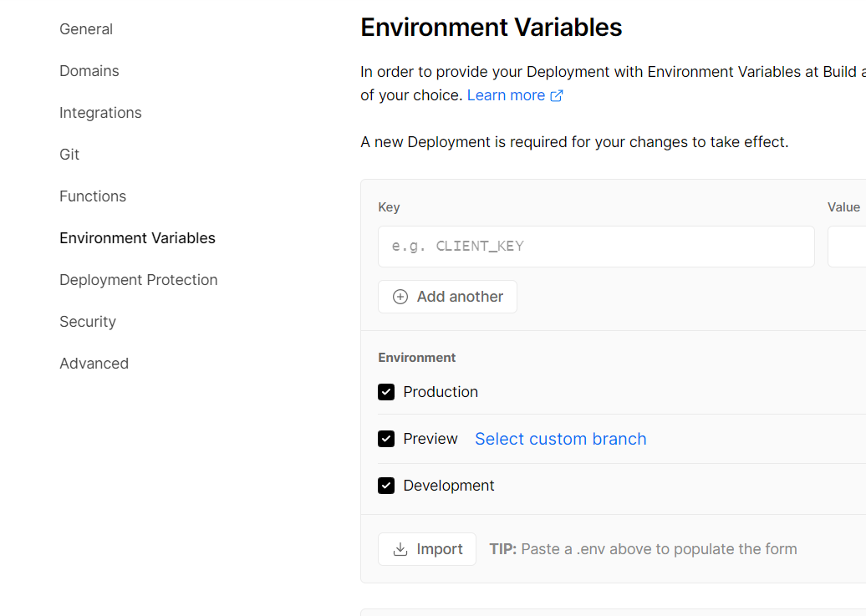Click the Key input field
Viewport: 866px width, 616px height.
[596, 247]
